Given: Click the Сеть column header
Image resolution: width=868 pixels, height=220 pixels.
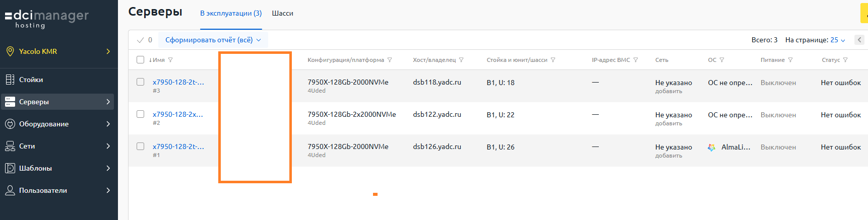Looking at the screenshot, I should [x=662, y=60].
